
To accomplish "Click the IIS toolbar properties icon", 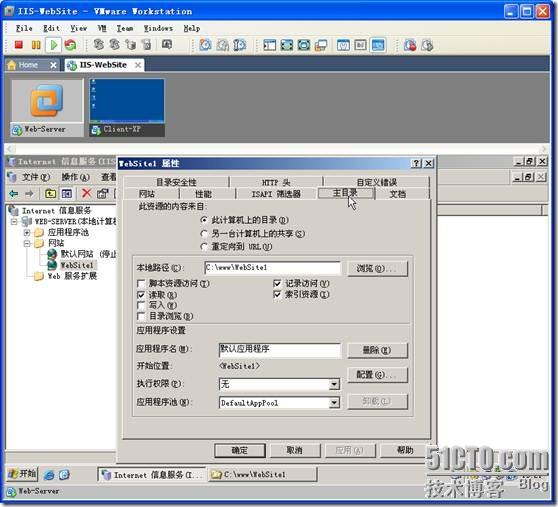I will point(103,194).
